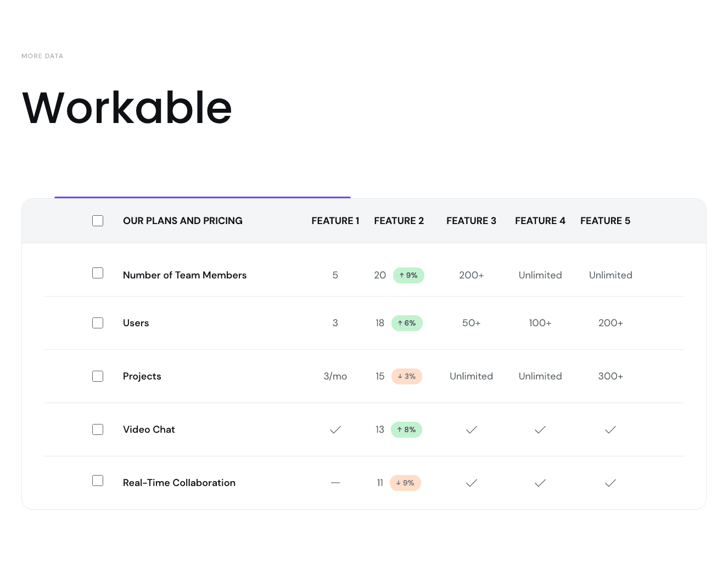Viewport: 728px width, 564px height.
Task: Select the Users row checkbox
Action: pyautogui.click(x=98, y=323)
